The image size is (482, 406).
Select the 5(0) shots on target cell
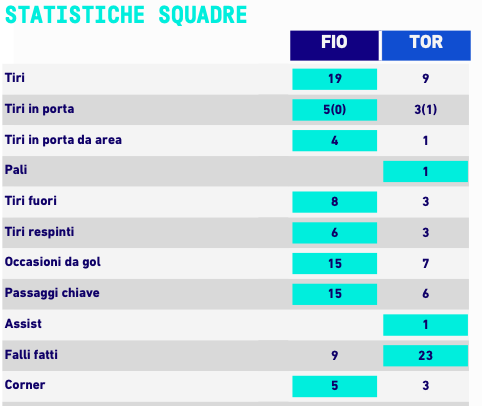335,110
